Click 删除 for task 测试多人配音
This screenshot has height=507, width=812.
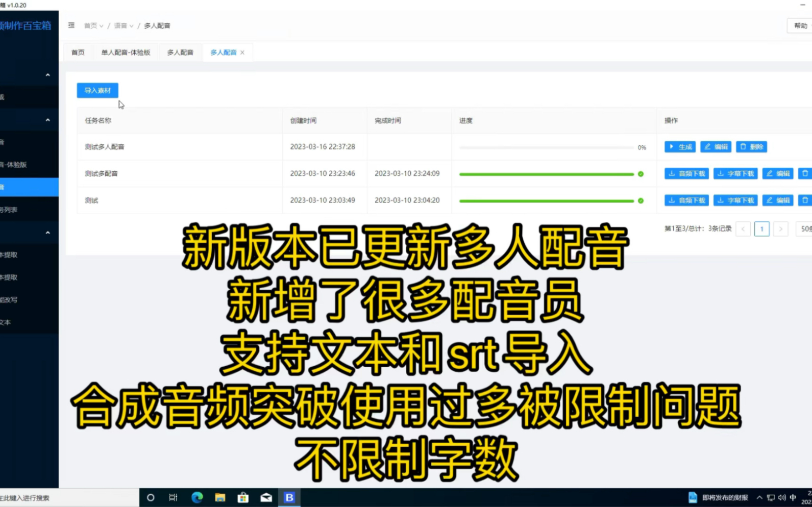click(x=751, y=147)
